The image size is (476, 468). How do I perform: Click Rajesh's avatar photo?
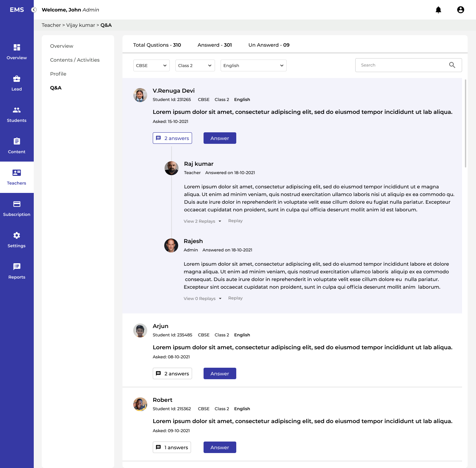click(x=171, y=245)
